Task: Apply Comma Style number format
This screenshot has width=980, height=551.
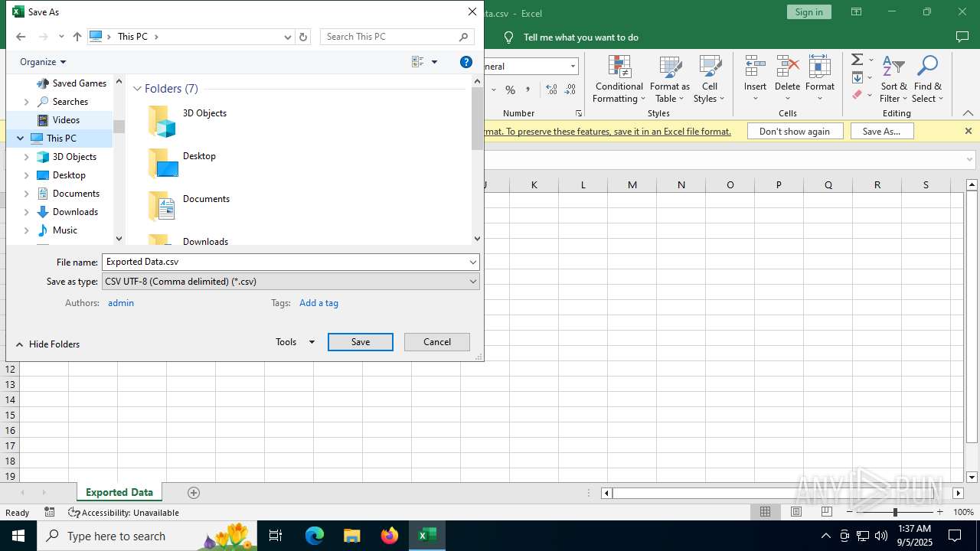Action: click(528, 90)
